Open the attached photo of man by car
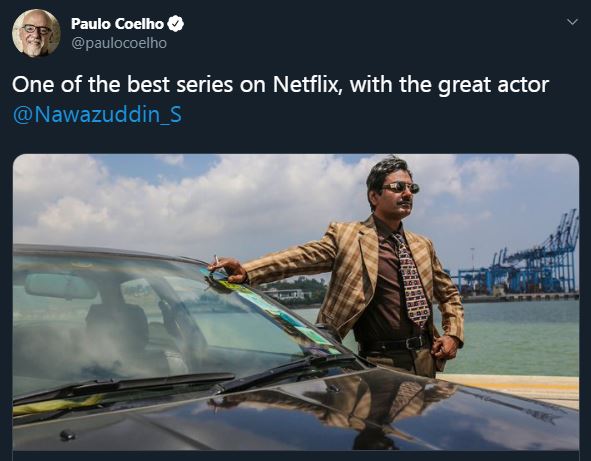Viewport: 591px width, 461px height. point(296,302)
